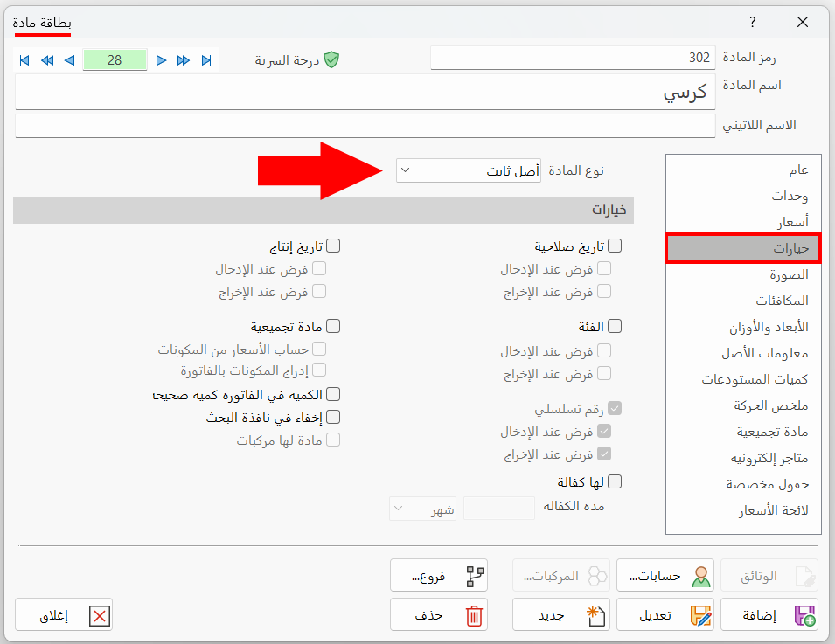Open معلومات الأصل section
835x644 pixels.
point(743,353)
